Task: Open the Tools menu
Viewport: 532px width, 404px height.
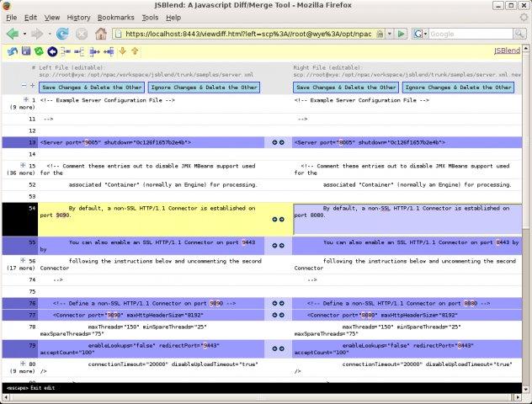Action: (150, 17)
